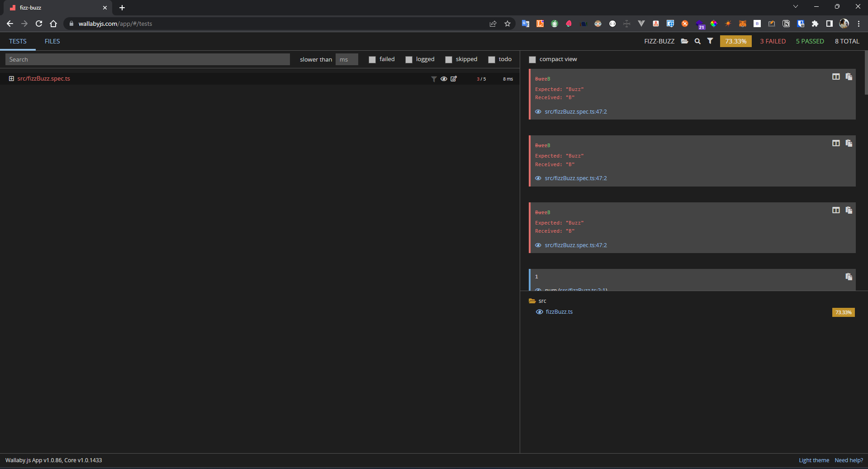
Task: Toggle eye icon on fizzBuzz.spec.ts row
Action: [x=444, y=79]
